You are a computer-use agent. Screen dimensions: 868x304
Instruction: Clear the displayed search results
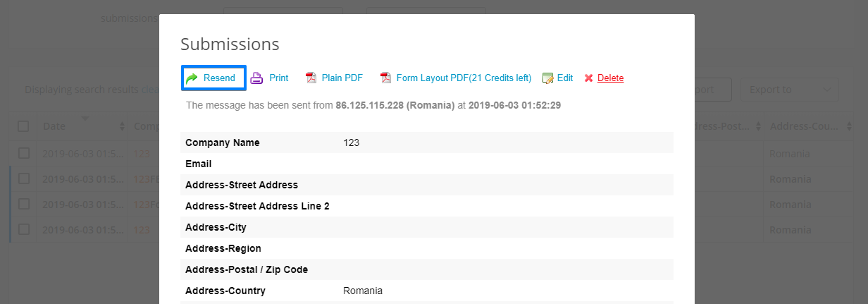point(149,90)
